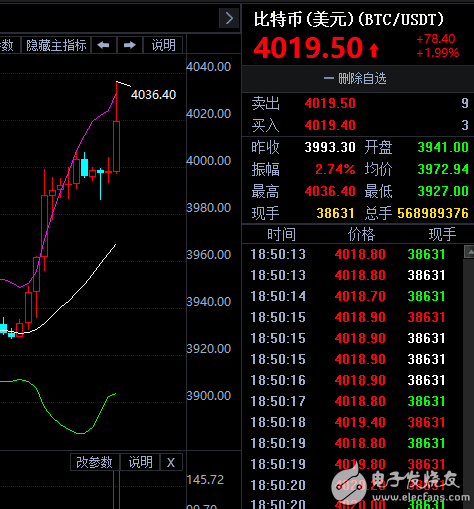Image resolution: width=474 pixels, height=509 pixels.
Task: Select the current price 4019.50
Action: click(308, 48)
